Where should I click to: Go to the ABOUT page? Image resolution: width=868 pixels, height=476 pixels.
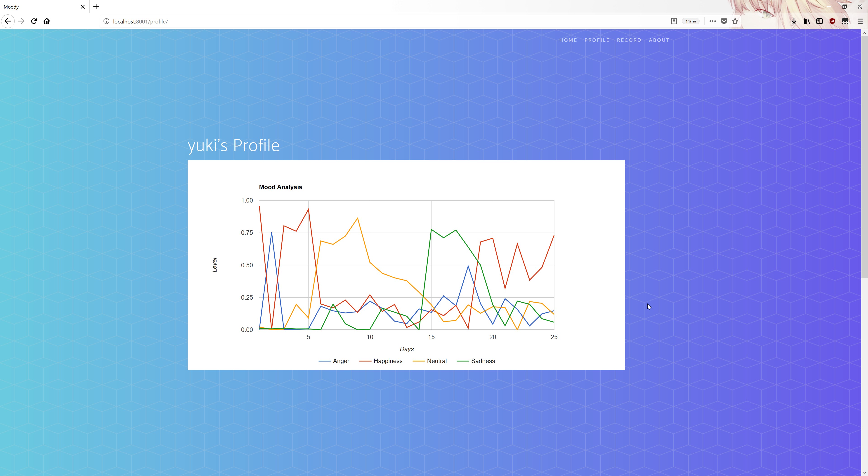[659, 40]
